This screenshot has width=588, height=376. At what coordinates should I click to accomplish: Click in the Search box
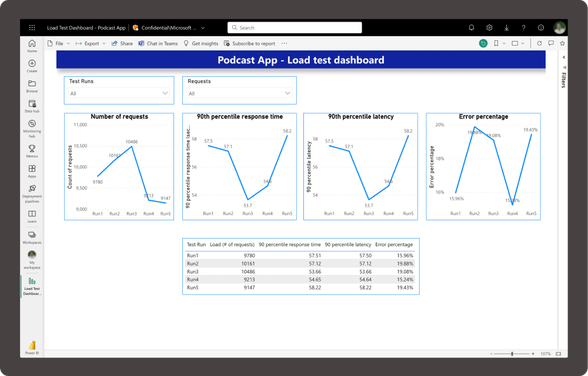pos(295,28)
